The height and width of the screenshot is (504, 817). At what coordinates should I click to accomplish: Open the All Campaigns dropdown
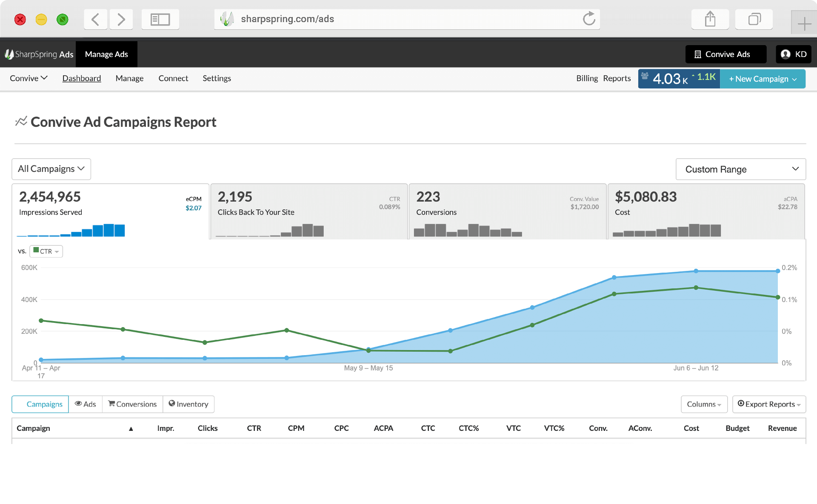tap(51, 169)
